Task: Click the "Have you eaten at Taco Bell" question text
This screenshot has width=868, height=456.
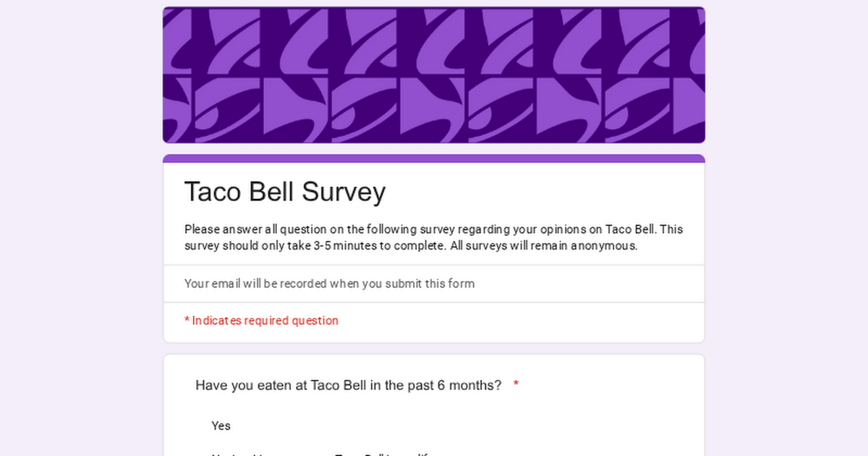Action: click(x=348, y=385)
